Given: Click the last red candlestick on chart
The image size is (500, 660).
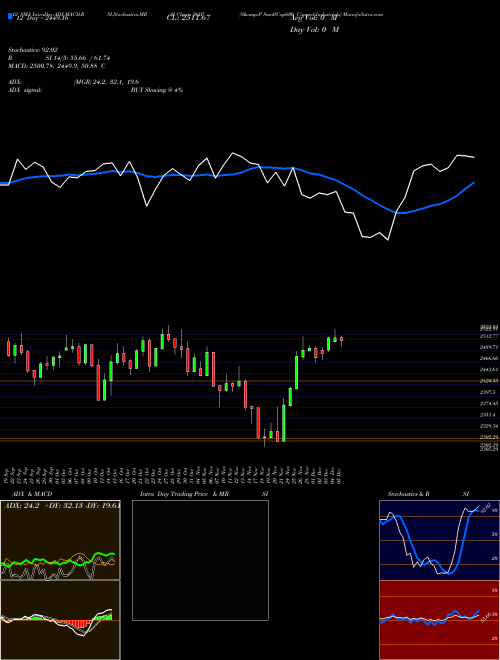Looking at the screenshot, I should click(x=341, y=340).
